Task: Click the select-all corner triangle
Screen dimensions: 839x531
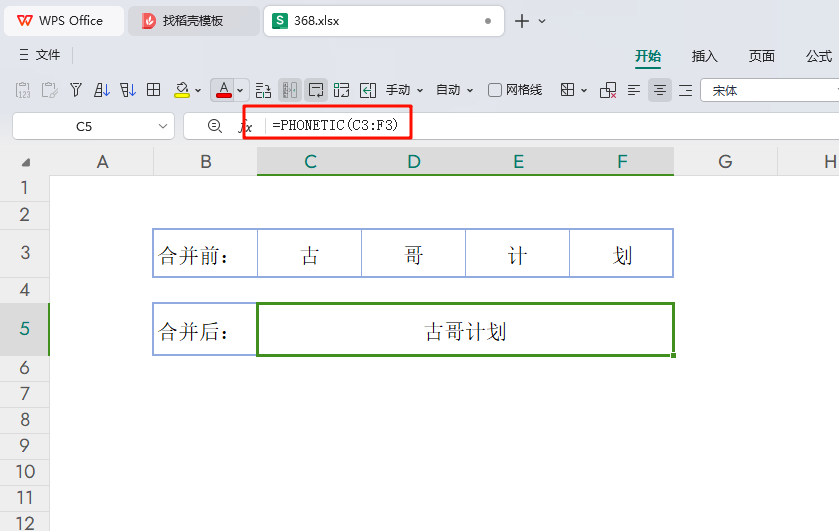Action: coord(25,162)
